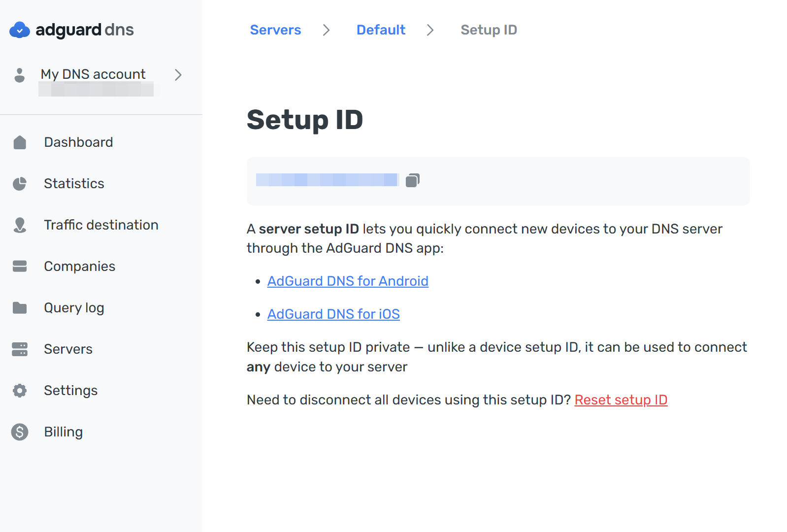
Task: Select Servers in the sidebar
Action: (x=68, y=349)
